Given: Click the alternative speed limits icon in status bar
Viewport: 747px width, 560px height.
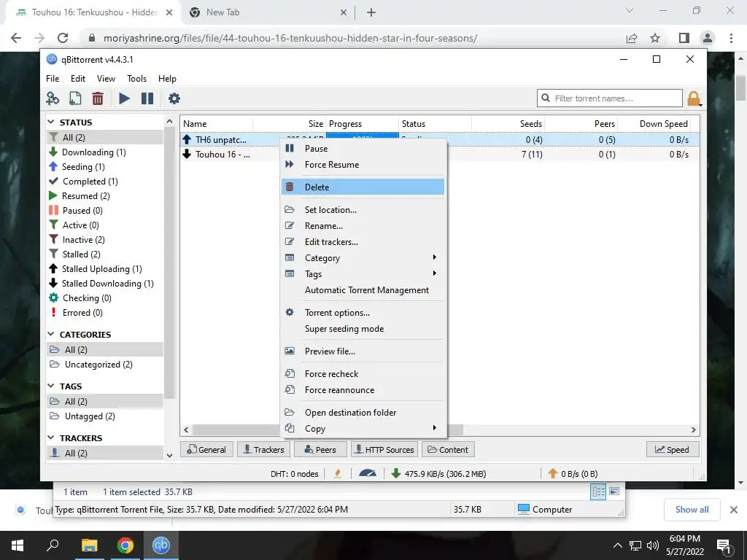Looking at the screenshot, I should (x=368, y=473).
